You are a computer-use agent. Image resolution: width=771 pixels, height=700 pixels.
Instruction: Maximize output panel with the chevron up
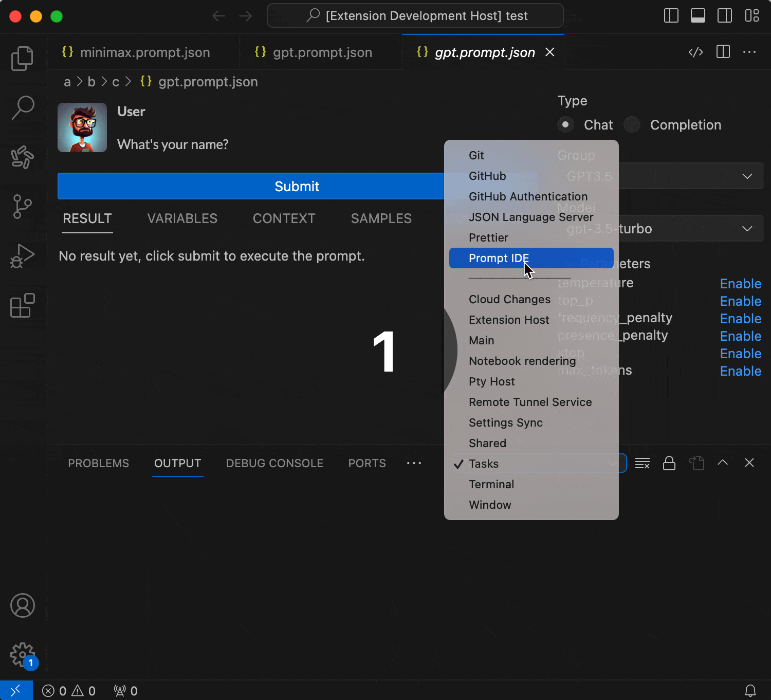pyautogui.click(x=722, y=463)
